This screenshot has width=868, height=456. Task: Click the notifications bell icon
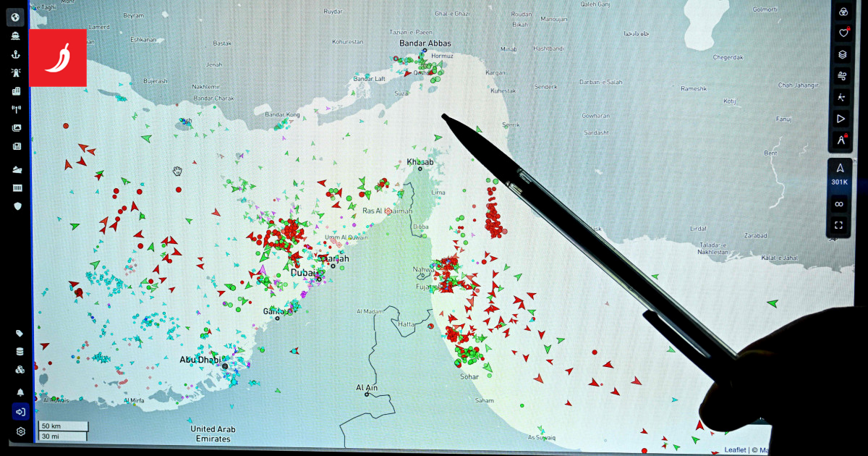click(x=20, y=392)
